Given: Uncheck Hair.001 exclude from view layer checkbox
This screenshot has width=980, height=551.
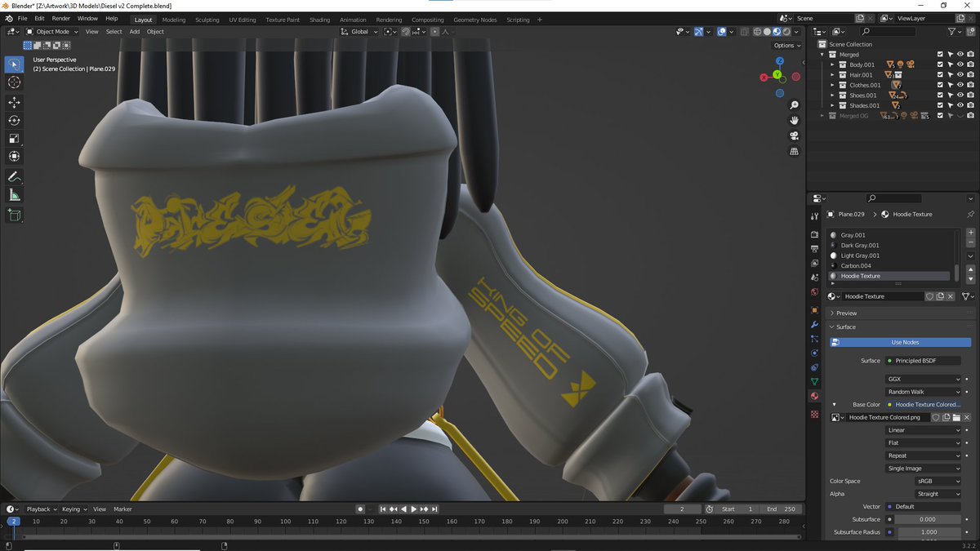Looking at the screenshot, I should (940, 75).
